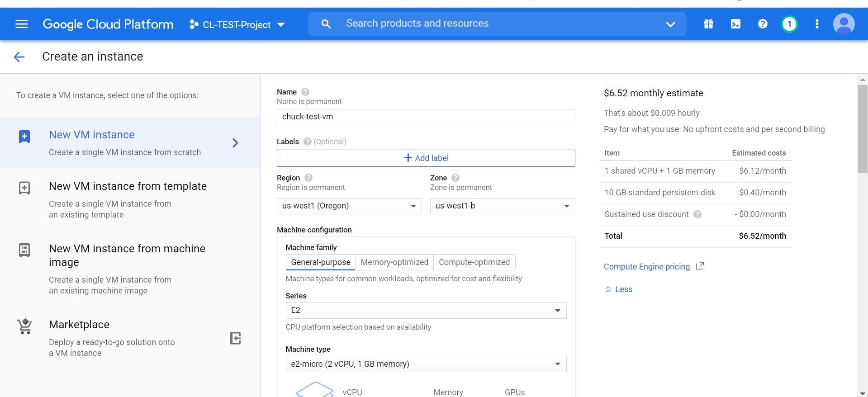Viewport: 868px width, 397px height.
Task: Click the external link icon beside pricing
Action: coord(700,266)
